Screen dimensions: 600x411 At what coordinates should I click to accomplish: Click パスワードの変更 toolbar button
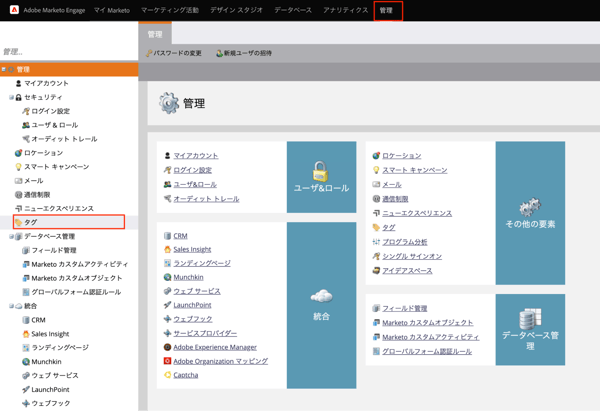(x=174, y=53)
